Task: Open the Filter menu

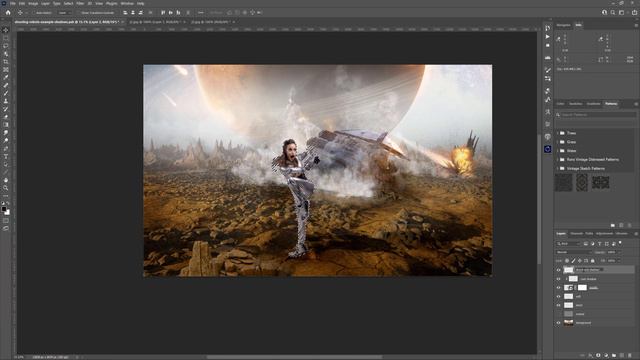Action: [80, 3]
